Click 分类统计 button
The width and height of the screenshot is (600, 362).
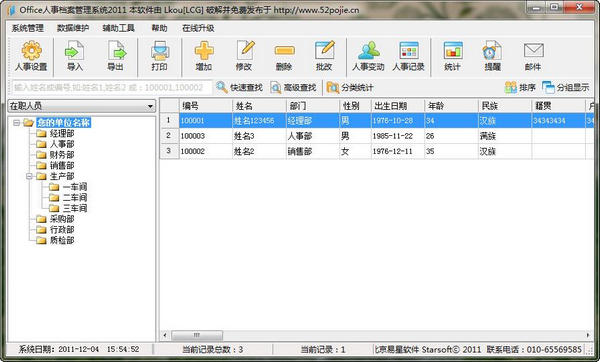tap(350, 88)
